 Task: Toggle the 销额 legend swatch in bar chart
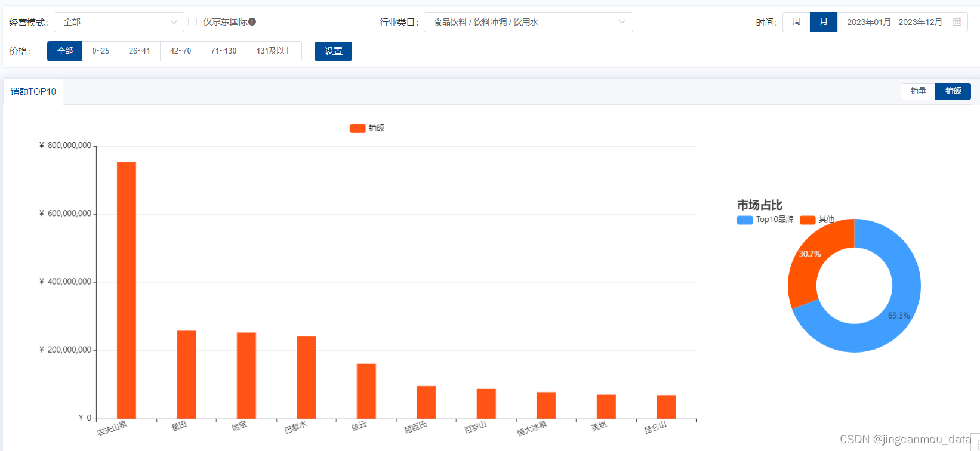[358, 128]
